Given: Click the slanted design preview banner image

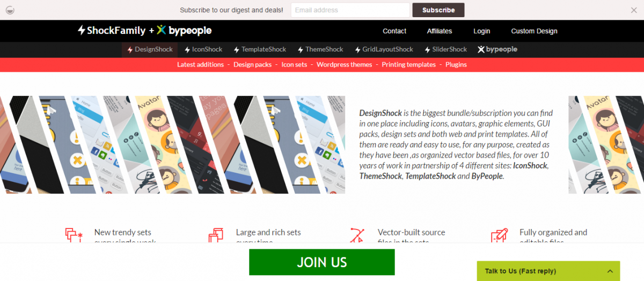Looking at the screenshot, I should tap(172, 145).
